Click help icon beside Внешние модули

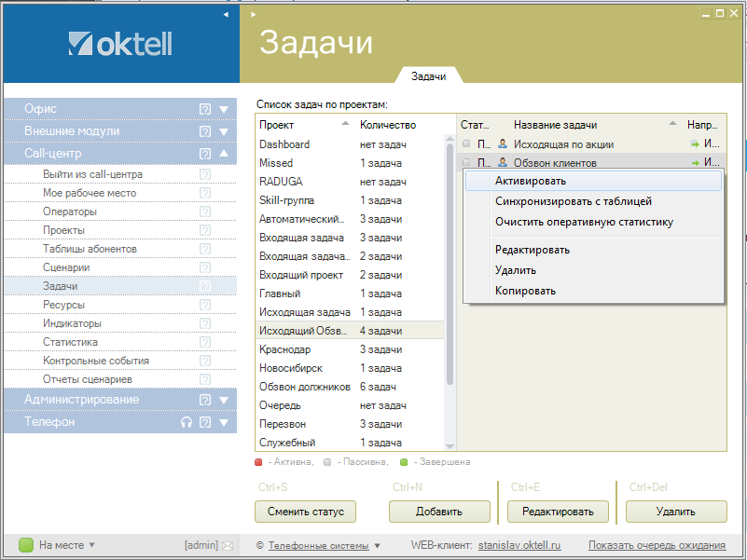click(x=205, y=131)
